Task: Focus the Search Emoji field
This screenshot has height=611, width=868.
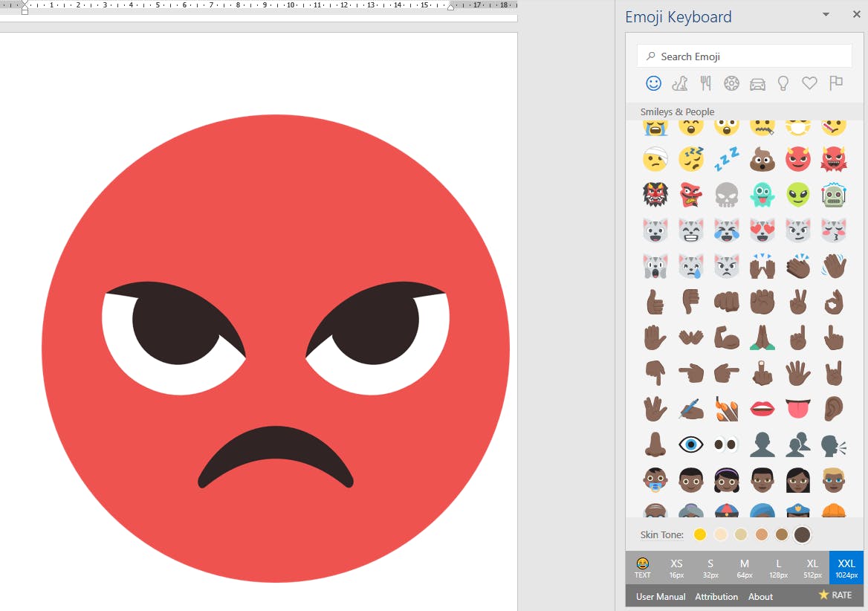Action: [744, 56]
